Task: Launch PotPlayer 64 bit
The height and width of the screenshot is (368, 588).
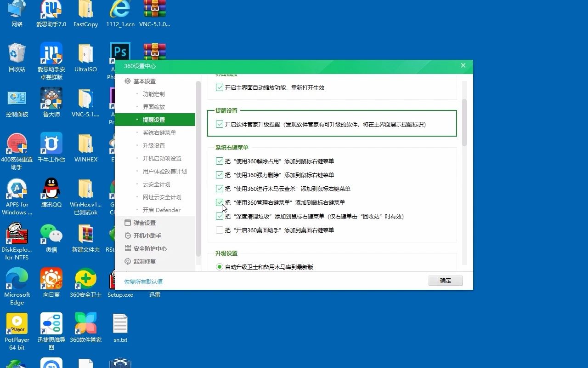Action: coord(17,324)
